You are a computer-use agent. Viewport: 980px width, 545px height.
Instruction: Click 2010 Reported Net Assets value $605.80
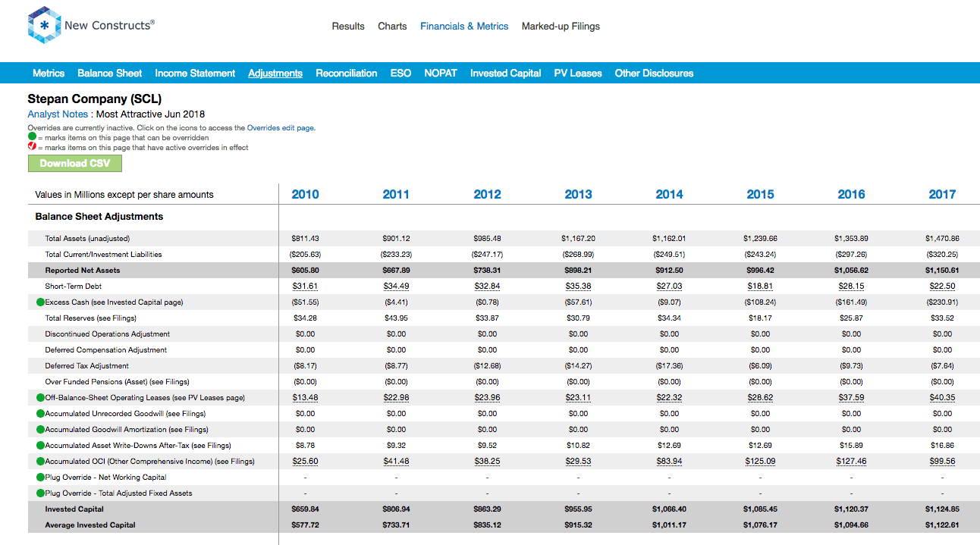click(x=305, y=271)
